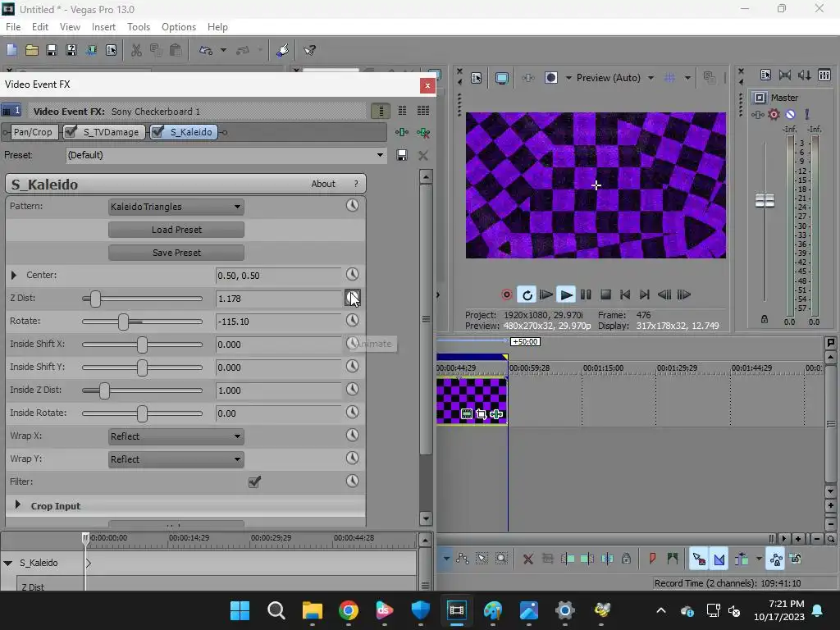Animate the Z Dist parameter clock
Viewport: 840px width, 630px height.
tap(352, 297)
